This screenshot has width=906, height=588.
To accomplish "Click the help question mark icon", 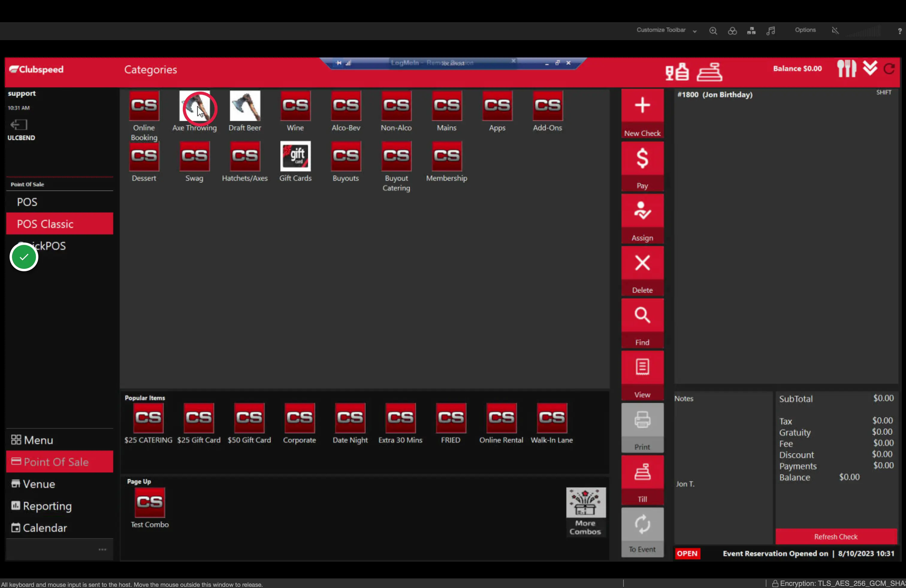I will 899,31.
